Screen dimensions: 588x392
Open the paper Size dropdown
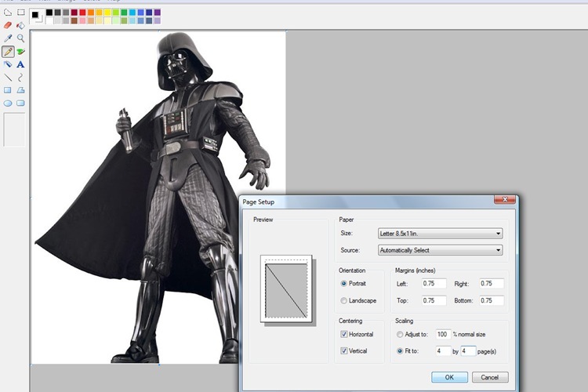441,234
